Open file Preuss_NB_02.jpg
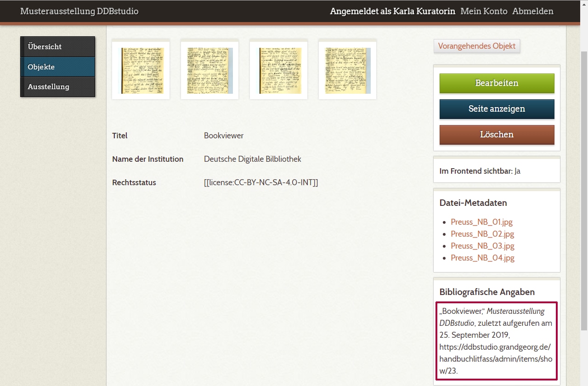Screen dimensions: 588x386 click(482, 234)
